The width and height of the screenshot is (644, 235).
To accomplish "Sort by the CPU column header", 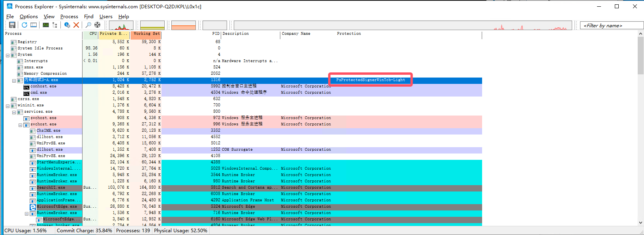I will coord(90,34).
